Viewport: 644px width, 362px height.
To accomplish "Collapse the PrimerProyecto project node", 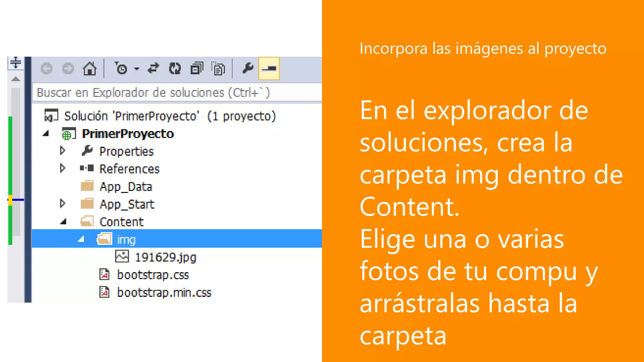I will tap(46, 134).
